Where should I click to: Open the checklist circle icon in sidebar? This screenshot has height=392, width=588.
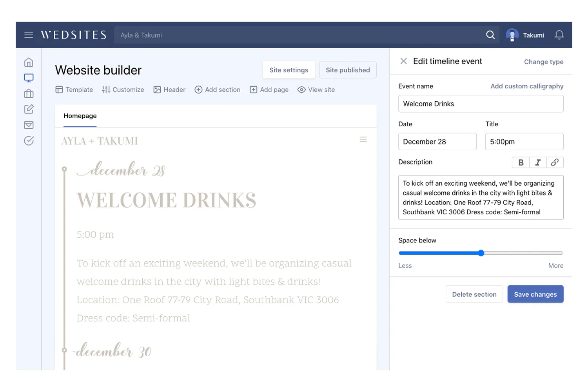click(x=29, y=140)
